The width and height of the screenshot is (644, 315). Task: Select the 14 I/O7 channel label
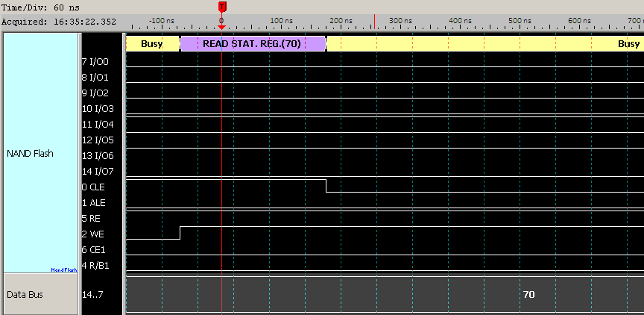98,172
